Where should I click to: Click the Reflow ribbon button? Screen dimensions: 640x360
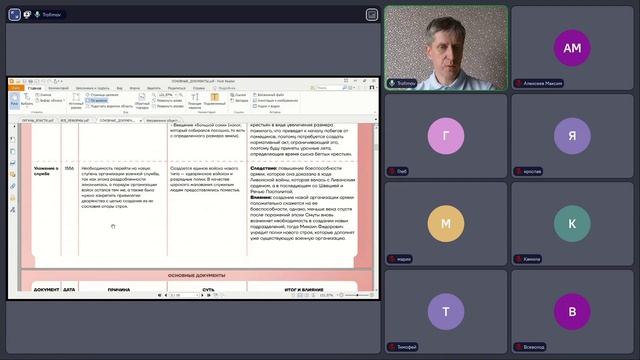142,101
